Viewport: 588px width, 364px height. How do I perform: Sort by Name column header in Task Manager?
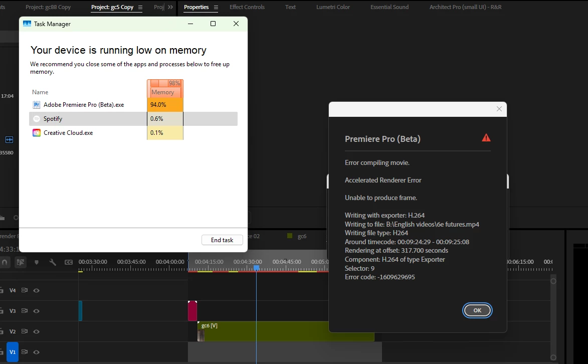click(x=40, y=92)
